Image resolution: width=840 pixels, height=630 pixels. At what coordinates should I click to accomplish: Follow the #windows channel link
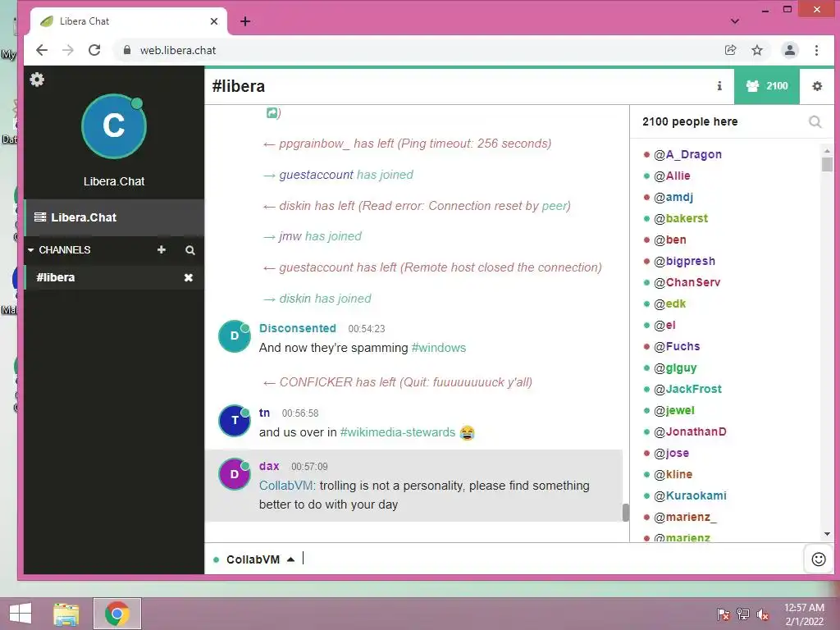pyautogui.click(x=439, y=348)
